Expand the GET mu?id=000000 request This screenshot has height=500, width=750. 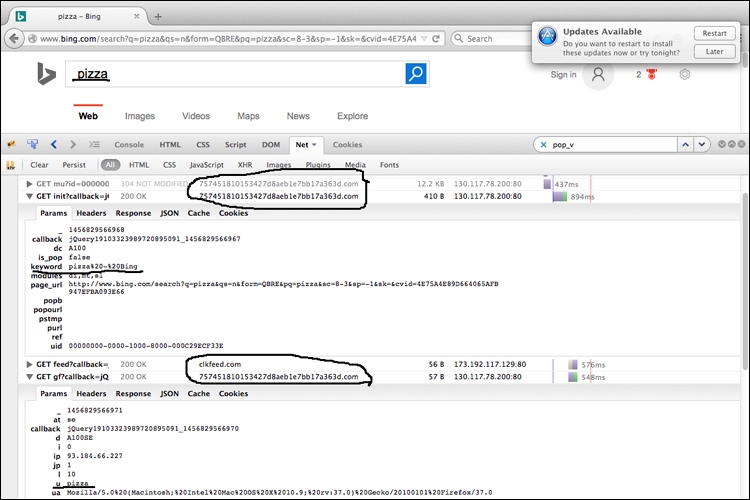[x=29, y=184]
